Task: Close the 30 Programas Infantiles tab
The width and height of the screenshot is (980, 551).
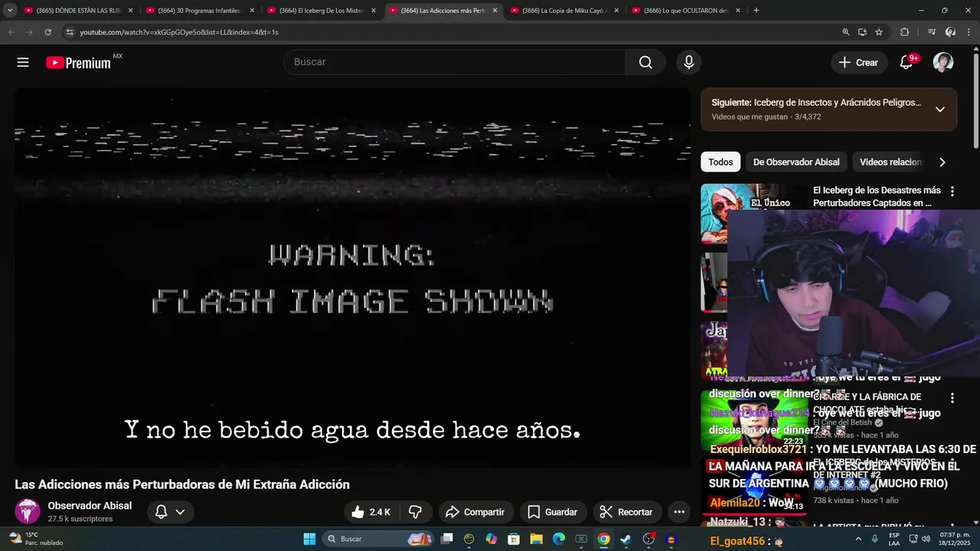Action: pyautogui.click(x=252, y=11)
